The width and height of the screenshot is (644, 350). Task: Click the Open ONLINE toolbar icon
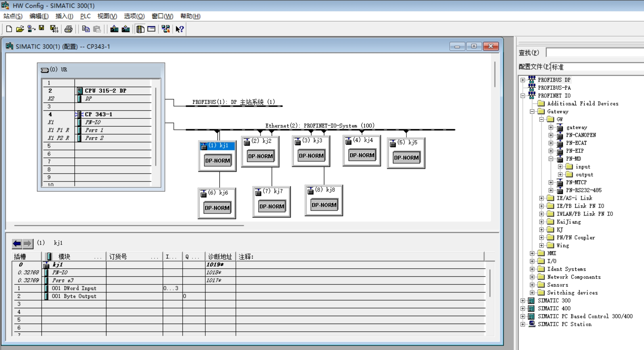click(x=31, y=29)
